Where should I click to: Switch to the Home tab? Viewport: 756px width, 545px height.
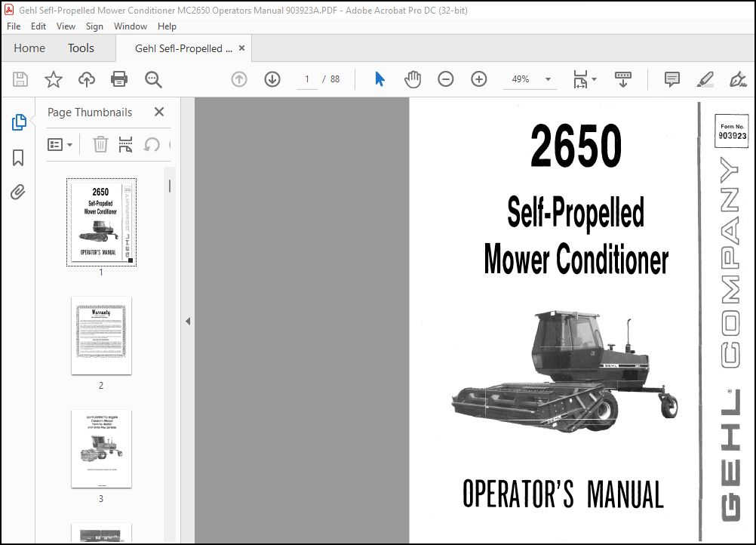[x=29, y=48]
